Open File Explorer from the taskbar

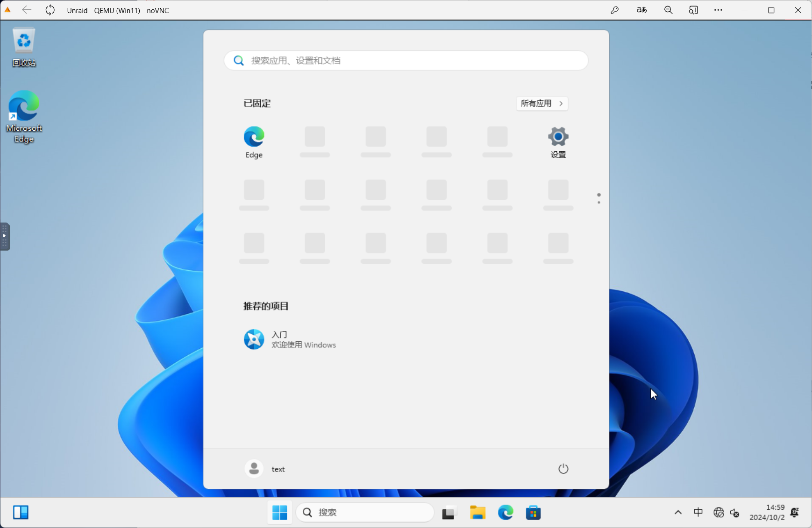(x=477, y=513)
